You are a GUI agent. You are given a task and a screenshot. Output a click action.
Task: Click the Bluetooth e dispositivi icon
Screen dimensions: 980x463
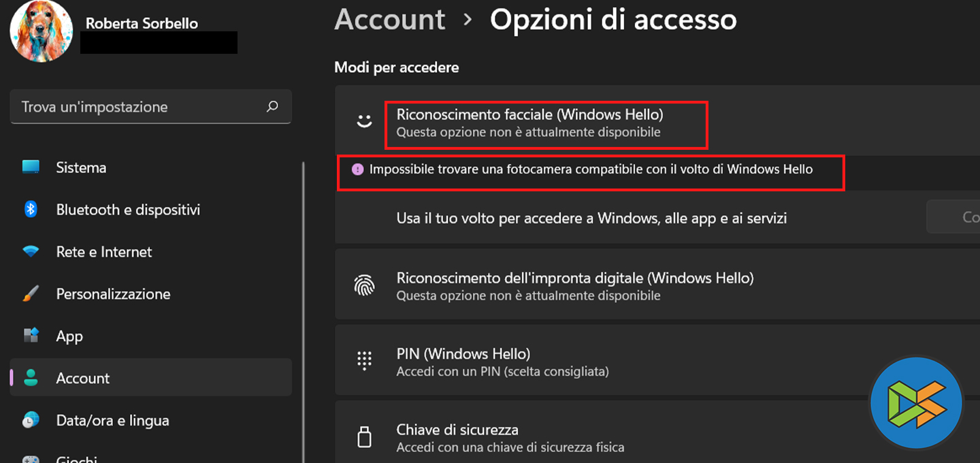point(31,210)
